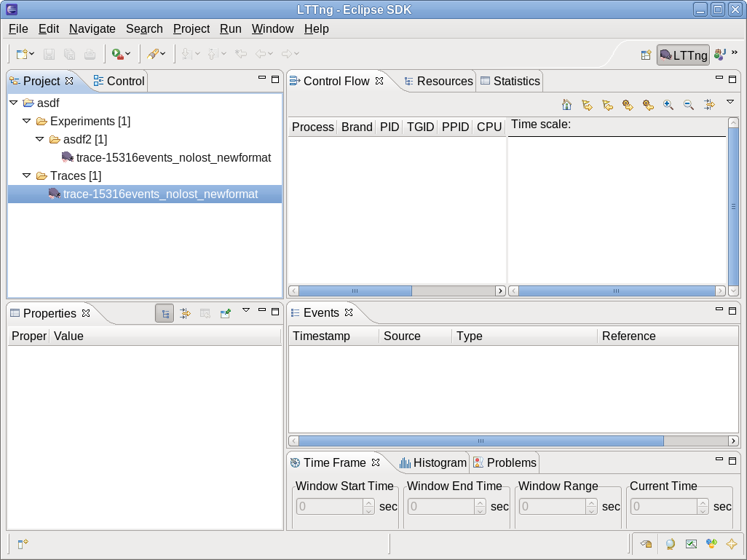
Task: Click Restore Default Value icon in Properties
Action: 205,314
